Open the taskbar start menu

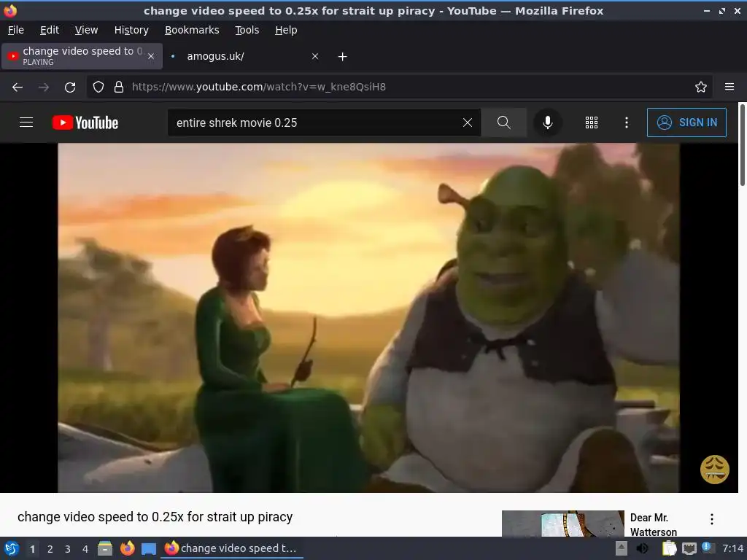click(12, 548)
